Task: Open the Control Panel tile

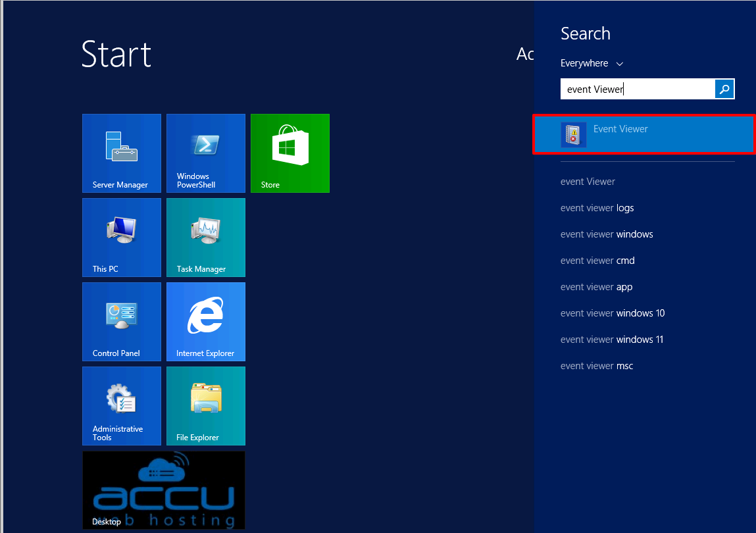Action: point(122,322)
